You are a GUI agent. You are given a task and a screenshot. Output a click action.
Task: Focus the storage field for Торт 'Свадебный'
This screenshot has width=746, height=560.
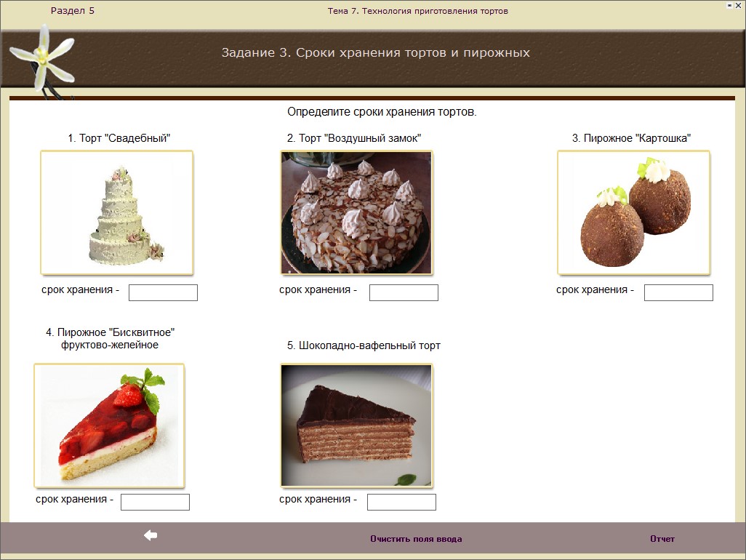(x=163, y=292)
